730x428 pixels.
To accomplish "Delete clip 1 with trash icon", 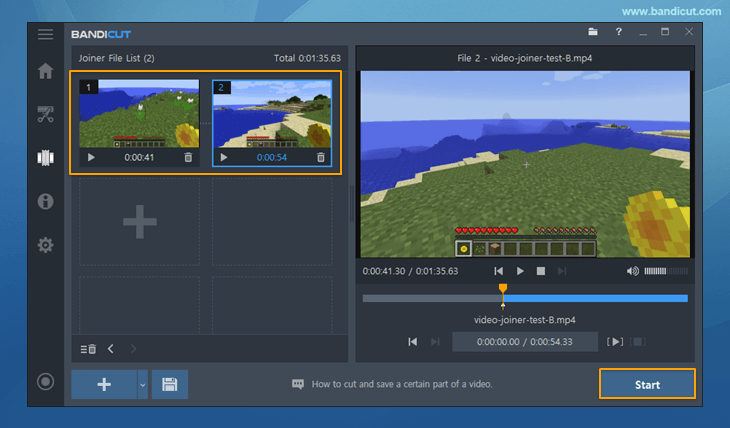I will (188, 157).
